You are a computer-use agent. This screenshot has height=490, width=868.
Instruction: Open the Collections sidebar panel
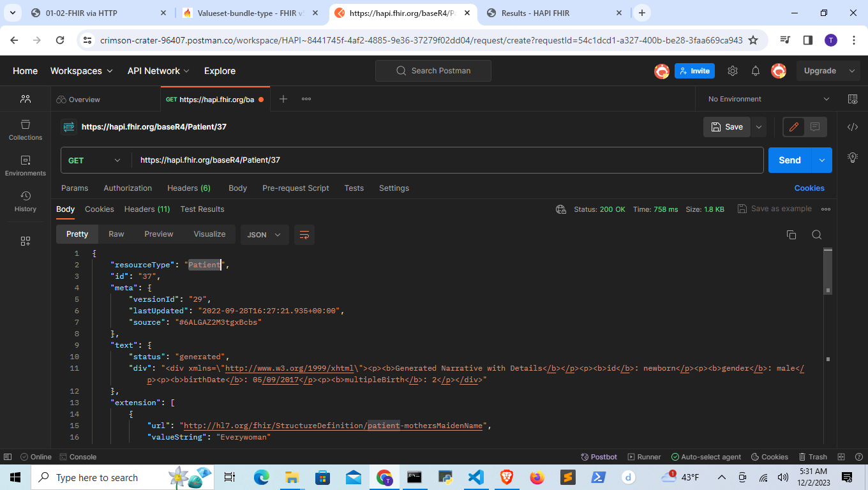[26, 130]
